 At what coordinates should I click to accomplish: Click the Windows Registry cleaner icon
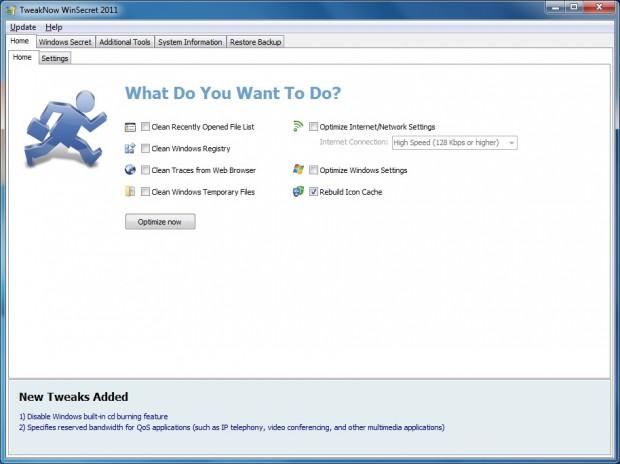130,149
